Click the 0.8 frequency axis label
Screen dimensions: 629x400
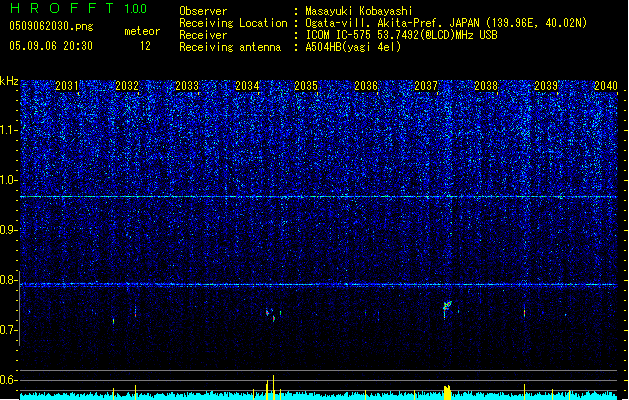coord(9,280)
